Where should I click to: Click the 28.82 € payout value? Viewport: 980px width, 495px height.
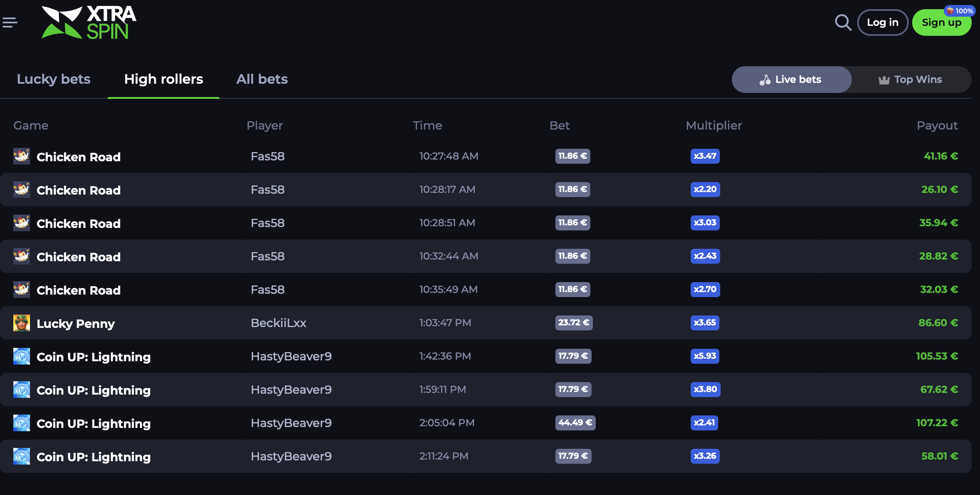pos(939,256)
